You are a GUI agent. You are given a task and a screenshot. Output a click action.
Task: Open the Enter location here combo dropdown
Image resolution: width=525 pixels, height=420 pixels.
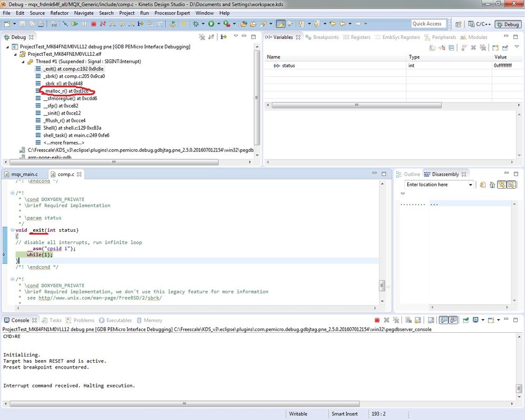[x=470, y=185]
